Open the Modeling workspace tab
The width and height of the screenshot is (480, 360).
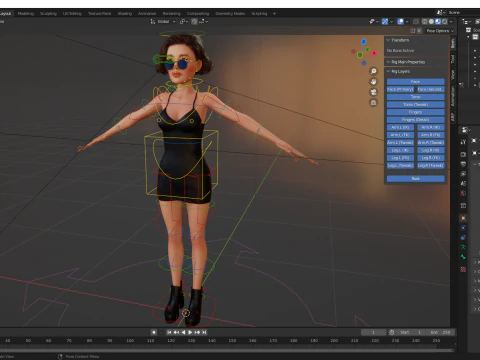click(x=26, y=14)
